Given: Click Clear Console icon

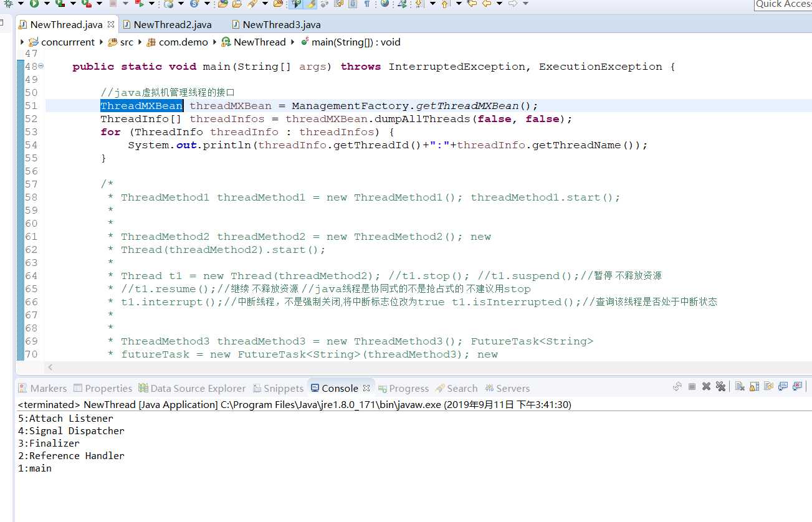Looking at the screenshot, I should pyautogui.click(x=740, y=386).
